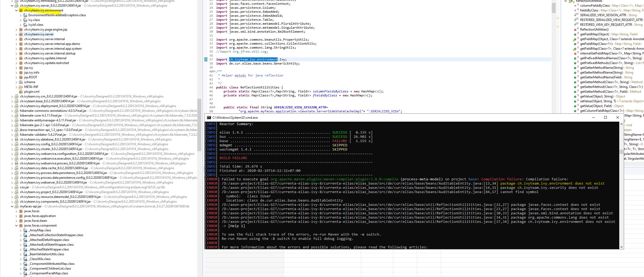Image resolution: width=644 pixels, height=277 pixels.
Task: Click the plugin.xml file icon
Action: (x=21, y=92)
